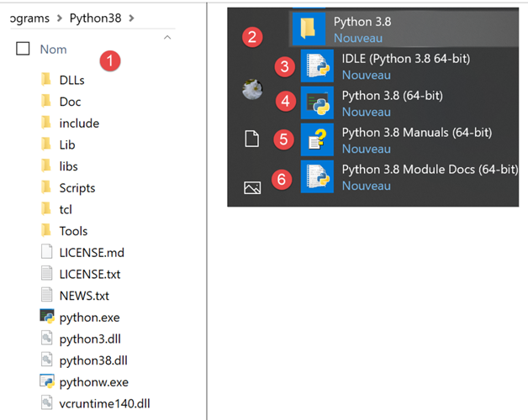Screen dimensions: 528x420
Task: Open Python 3.8 Manuals help icon
Action: pyautogui.click(x=318, y=139)
